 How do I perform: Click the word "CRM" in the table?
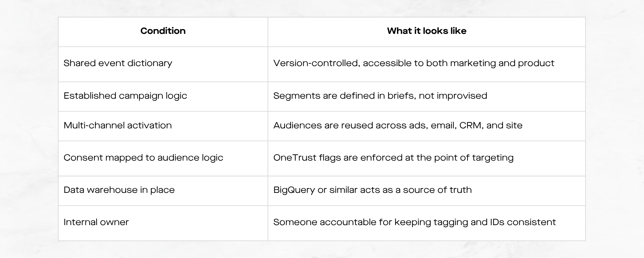coord(471,125)
